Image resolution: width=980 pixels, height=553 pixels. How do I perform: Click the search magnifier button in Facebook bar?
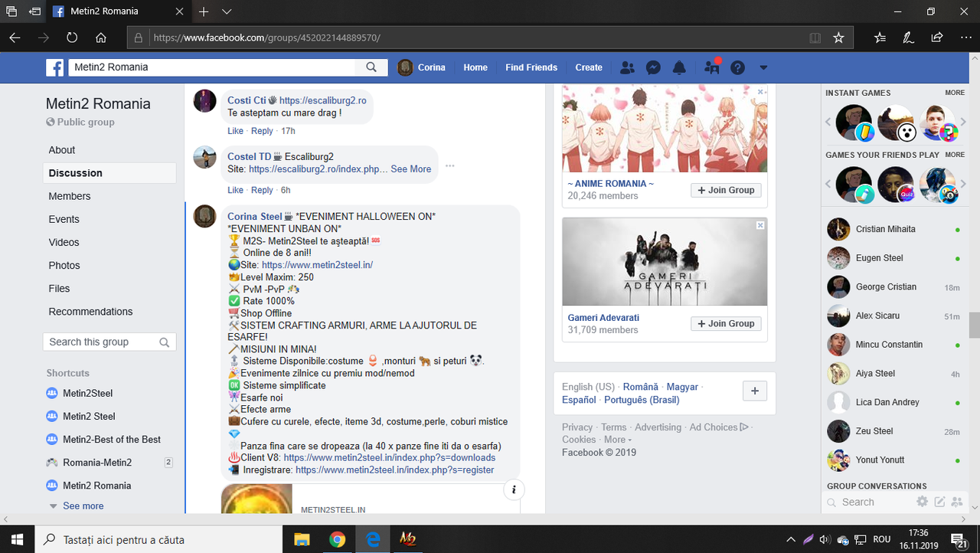click(x=371, y=67)
